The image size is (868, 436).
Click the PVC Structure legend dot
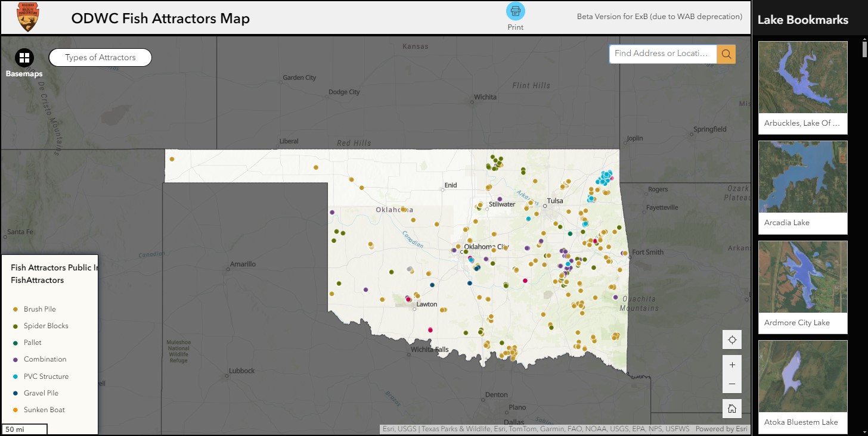[15, 376]
